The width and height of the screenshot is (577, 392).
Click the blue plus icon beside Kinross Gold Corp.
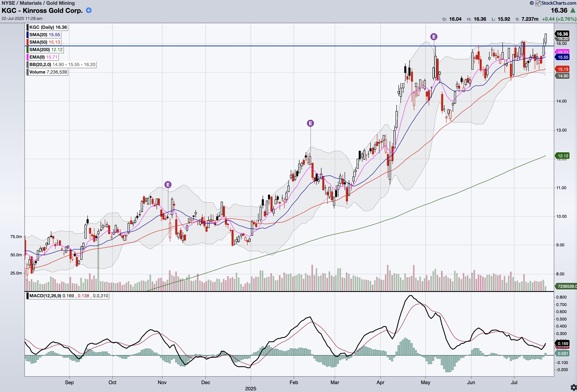pos(89,10)
